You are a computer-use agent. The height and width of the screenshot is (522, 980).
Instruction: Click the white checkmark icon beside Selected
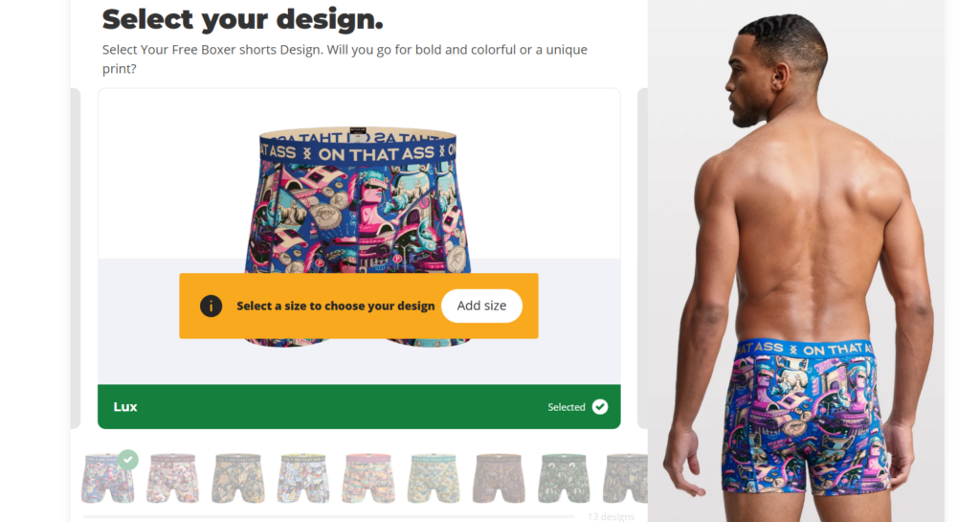point(600,407)
